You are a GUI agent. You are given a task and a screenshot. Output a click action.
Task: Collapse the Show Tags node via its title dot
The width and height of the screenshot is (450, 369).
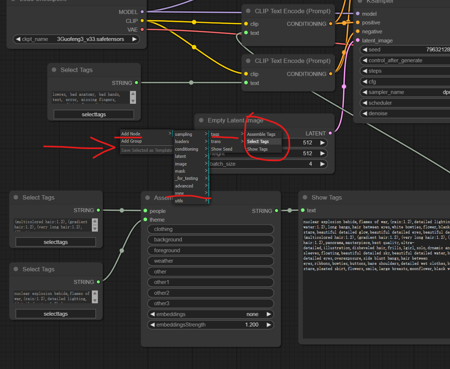coord(305,197)
